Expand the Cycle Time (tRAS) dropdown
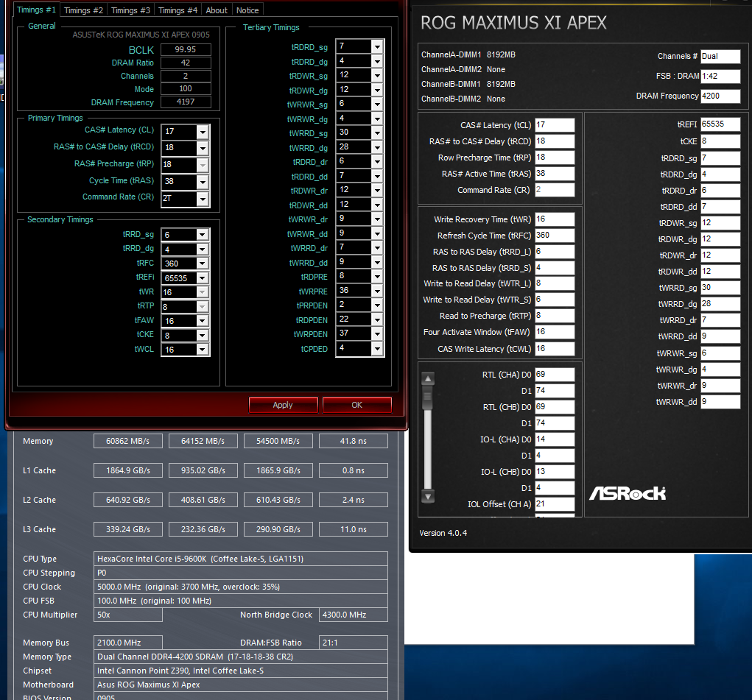 click(x=203, y=182)
